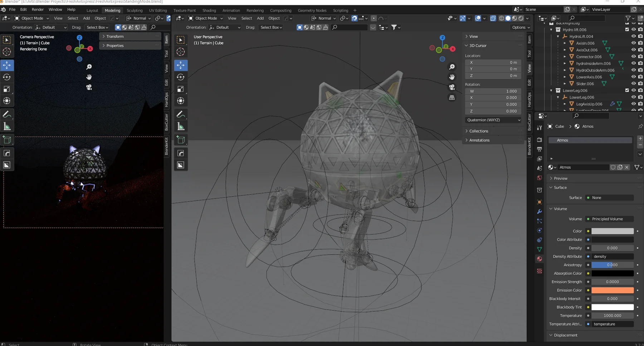Toggle camera view in User Perspective viewport
The height and width of the screenshot is (346, 644).
pos(452,87)
